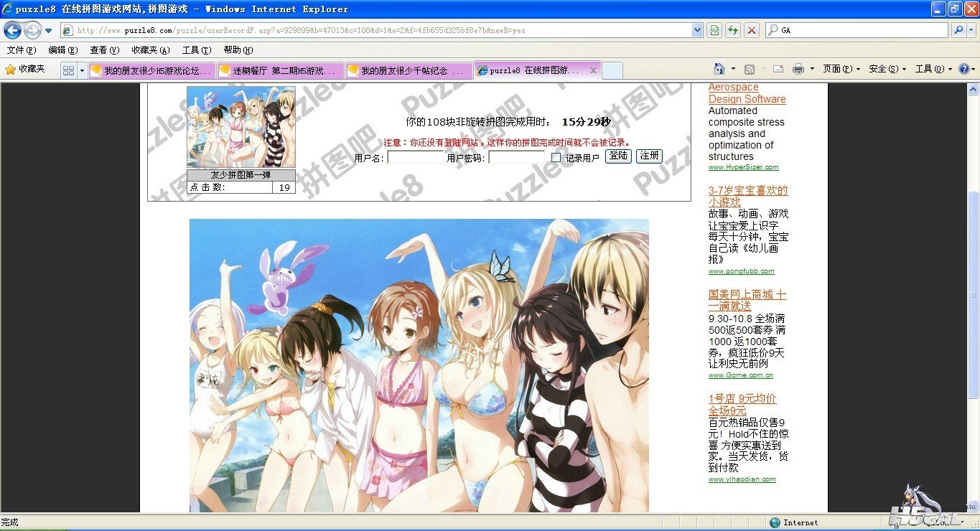Open the recent pages dropdown beside Forward
Image resolution: width=980 pixels, height=531 pixels.
(x=48, y=31)
